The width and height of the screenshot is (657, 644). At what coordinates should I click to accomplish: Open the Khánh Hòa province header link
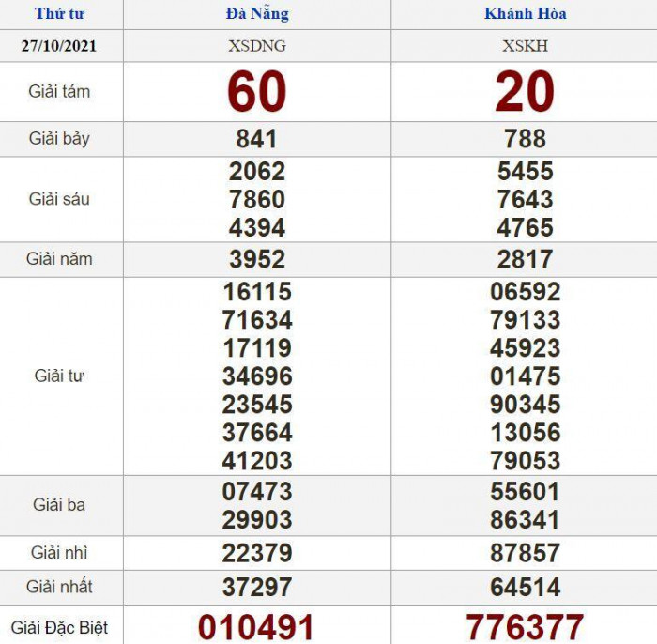(x=525, y=14)
